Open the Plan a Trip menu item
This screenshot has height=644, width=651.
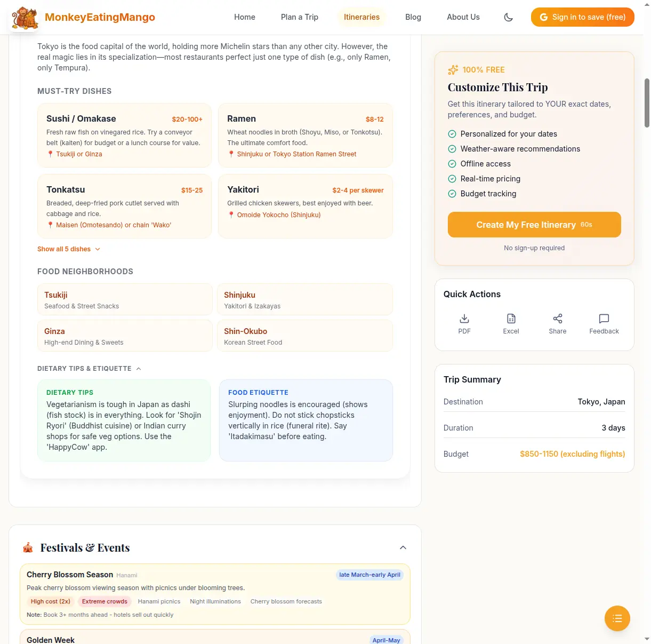pos(300,17)
